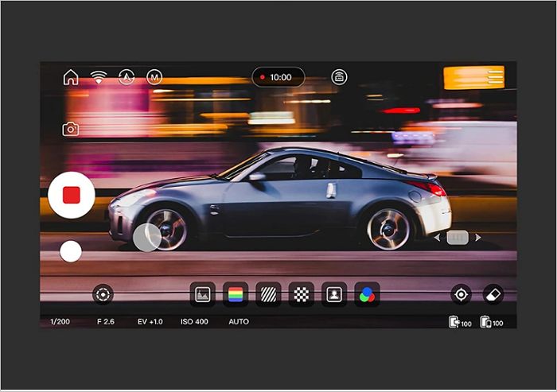Tap the auto mode circled A icon
Viewport: 557px width, 392px height.
127,76
